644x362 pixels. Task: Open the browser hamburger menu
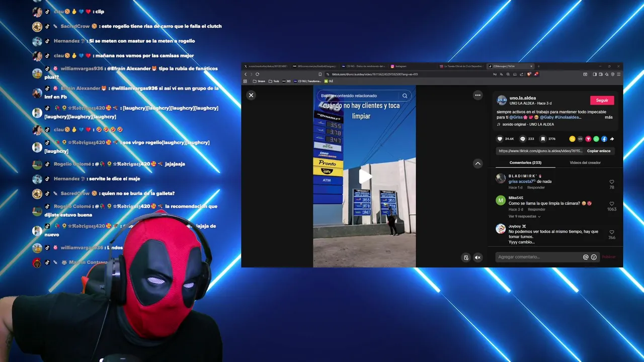(x=618, y=74)
